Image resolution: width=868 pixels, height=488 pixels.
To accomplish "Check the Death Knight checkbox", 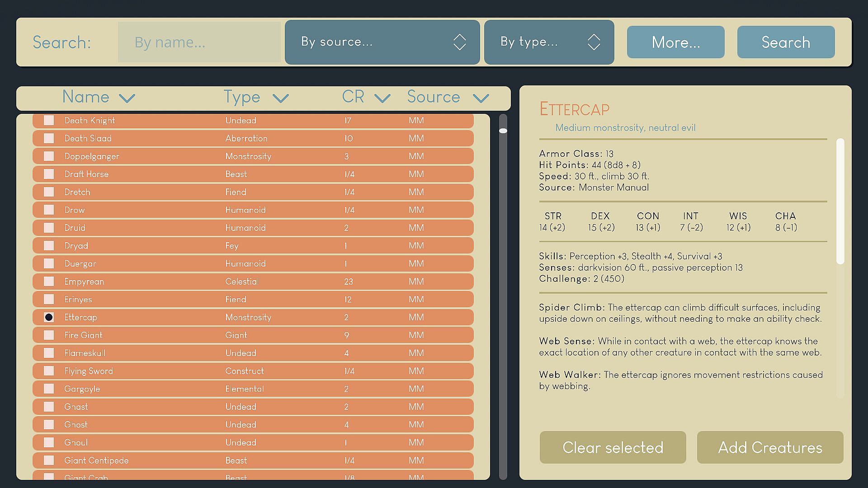I will click(49, 120).
